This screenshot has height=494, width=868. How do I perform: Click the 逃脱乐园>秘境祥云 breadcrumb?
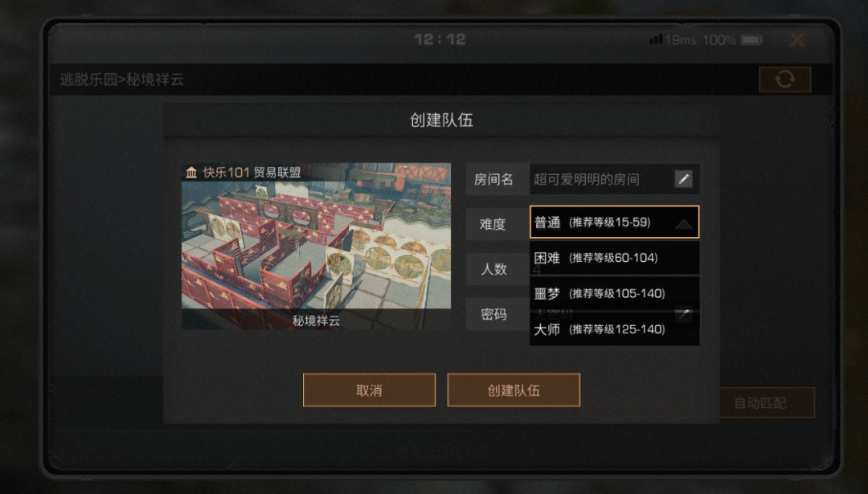click(122, 80)
